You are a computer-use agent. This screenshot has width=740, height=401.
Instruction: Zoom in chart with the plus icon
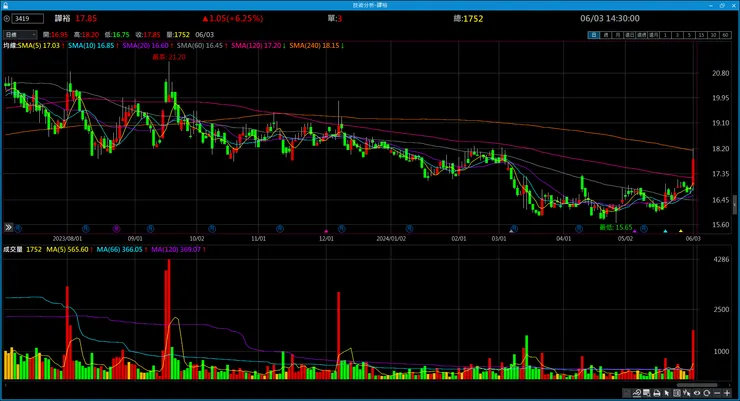click(x=727, y=393)
